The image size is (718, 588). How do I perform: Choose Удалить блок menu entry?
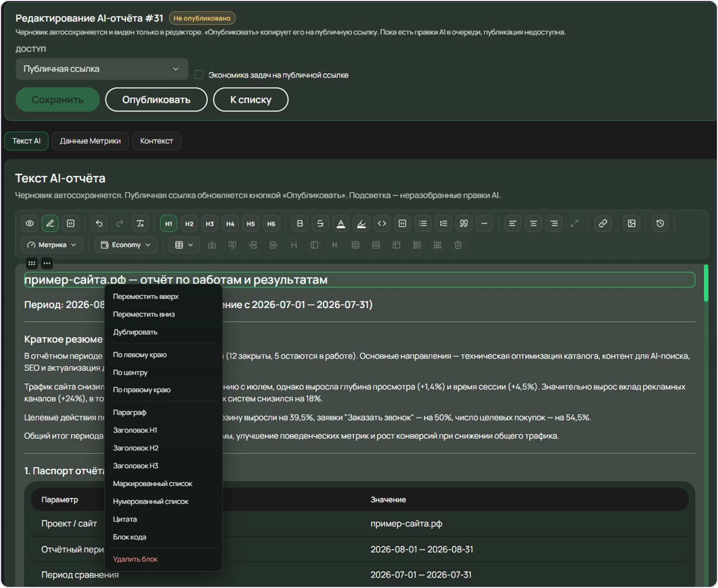tap(163, 559)
